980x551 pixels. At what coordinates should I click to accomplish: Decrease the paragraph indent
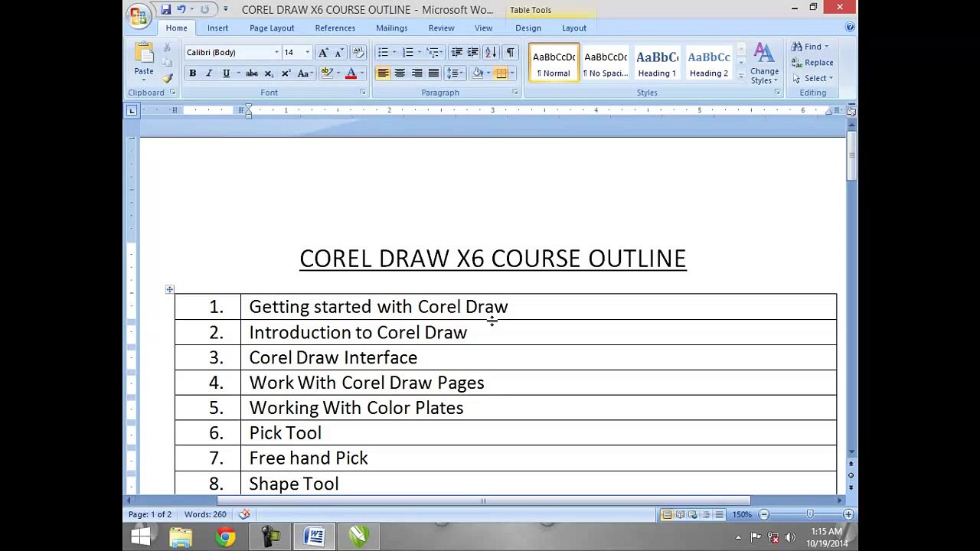click(x=456, y=52)
